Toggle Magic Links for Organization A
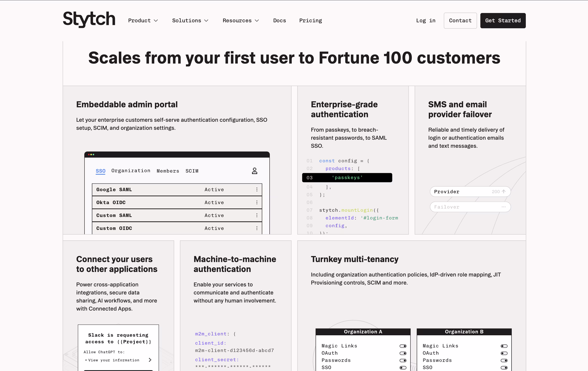The image size is (588, 371). tap(403, 346)
